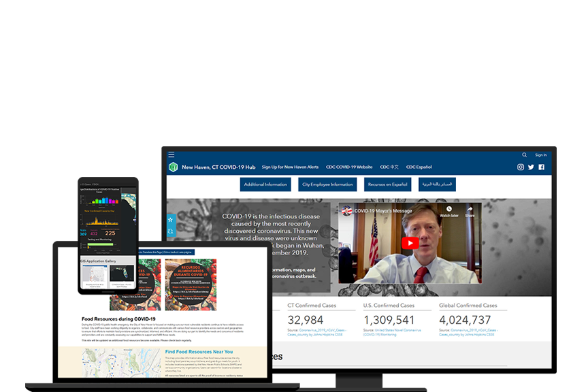This screenshot has width=588, height=392.
Task: Click Food Resources during COVID-19 heading
Action: pyautogui.click(x=118, y=319)
